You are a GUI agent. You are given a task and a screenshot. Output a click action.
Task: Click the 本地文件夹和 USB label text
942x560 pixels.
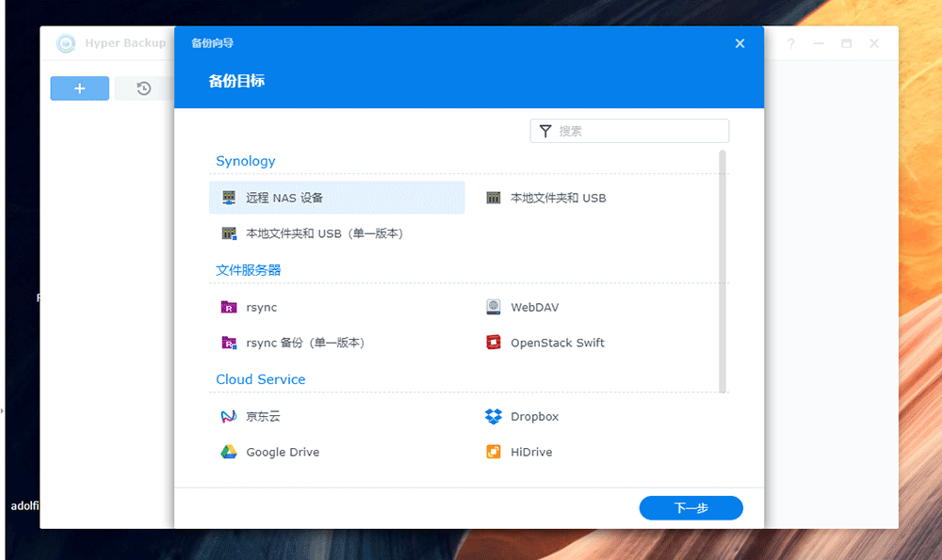coord(558,198)
